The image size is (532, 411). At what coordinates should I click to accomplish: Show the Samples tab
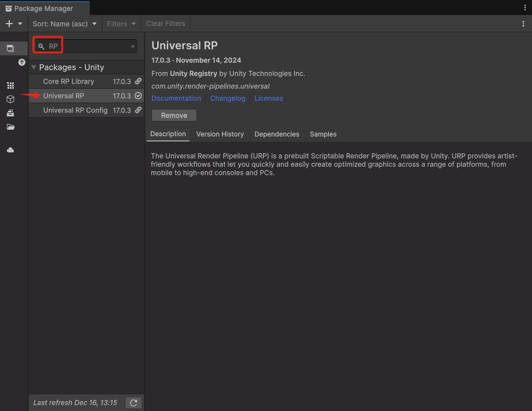(x=323, y=134)
